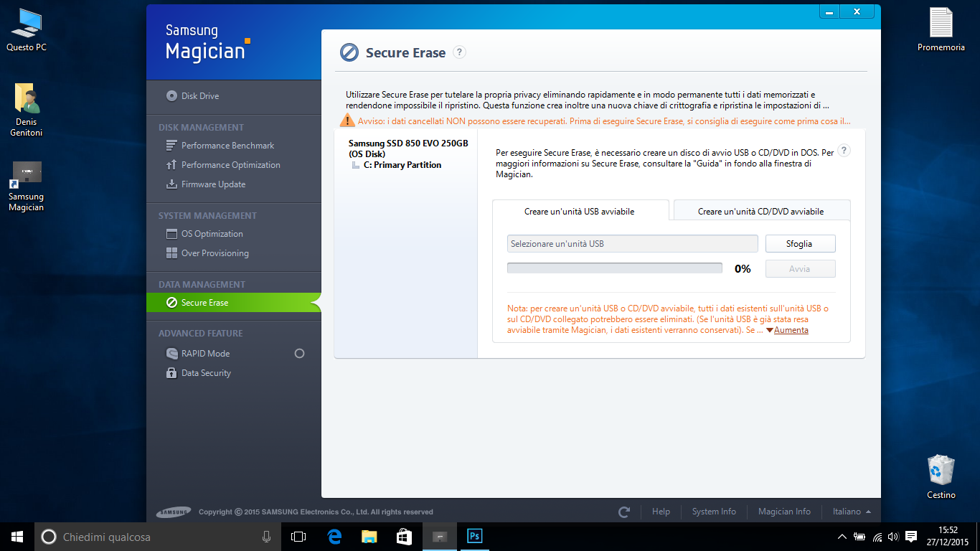
Task: Select the Creare un'unità CD/DVD avviabile tab
Action: pos(761,211)
